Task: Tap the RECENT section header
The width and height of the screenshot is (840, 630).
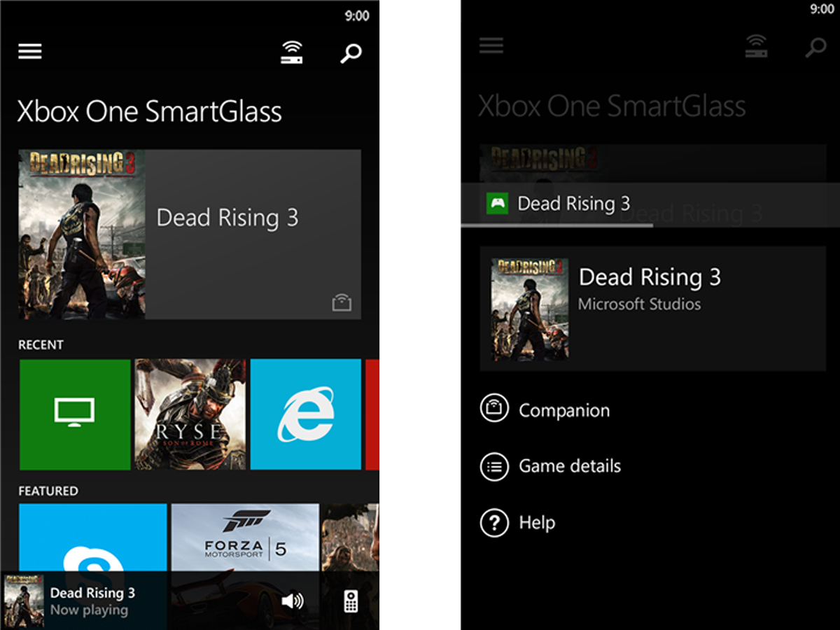Action: pos(41,344)
